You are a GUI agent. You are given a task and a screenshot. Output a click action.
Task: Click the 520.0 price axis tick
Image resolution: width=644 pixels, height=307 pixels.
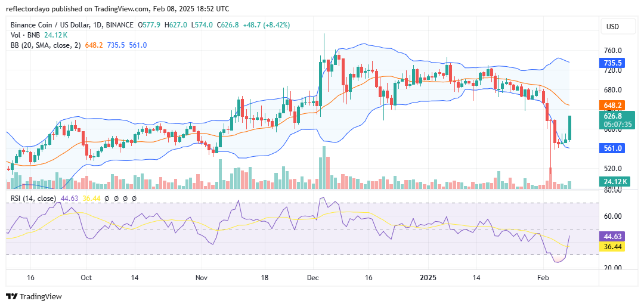[612, 168]
